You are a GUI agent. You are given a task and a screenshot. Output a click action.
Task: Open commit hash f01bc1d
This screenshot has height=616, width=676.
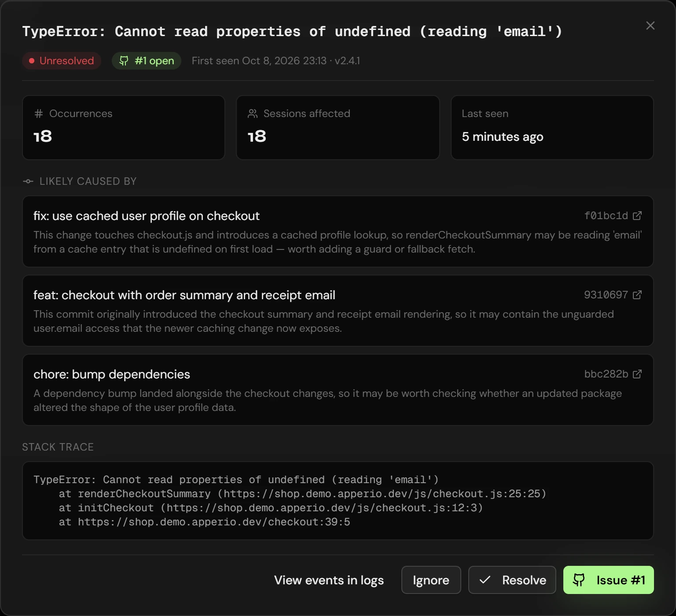(606, 216)
